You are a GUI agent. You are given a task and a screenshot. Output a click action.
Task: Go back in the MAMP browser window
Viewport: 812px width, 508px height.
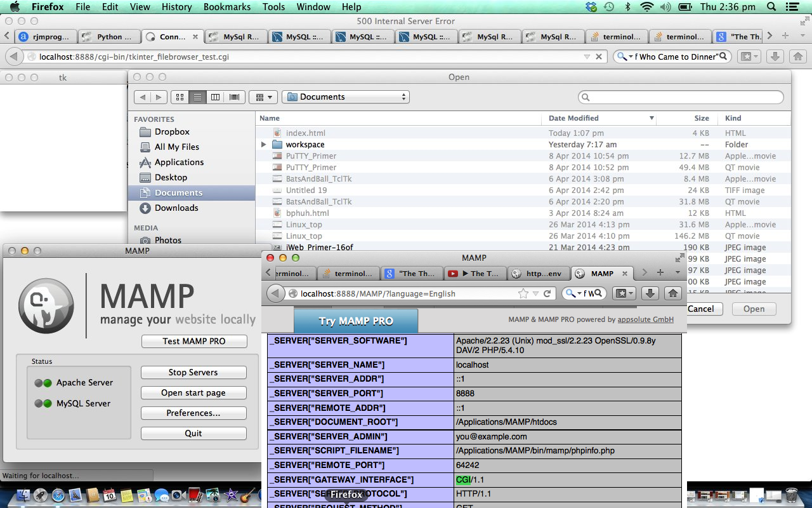pos(275,293)
